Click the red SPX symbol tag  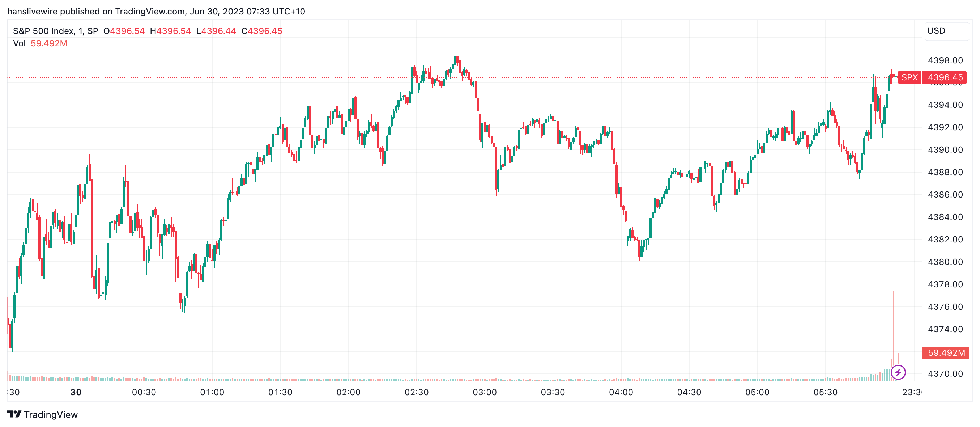tap(909, 78)
